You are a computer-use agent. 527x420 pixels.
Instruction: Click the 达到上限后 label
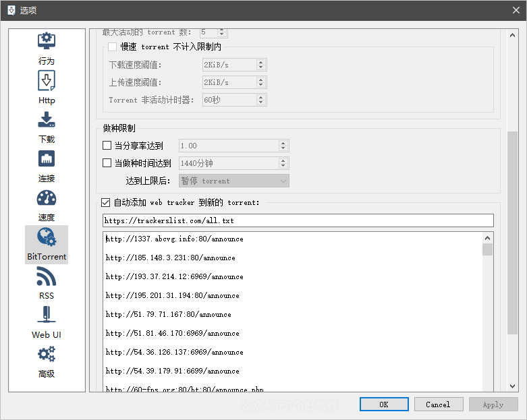click(148, 181)
